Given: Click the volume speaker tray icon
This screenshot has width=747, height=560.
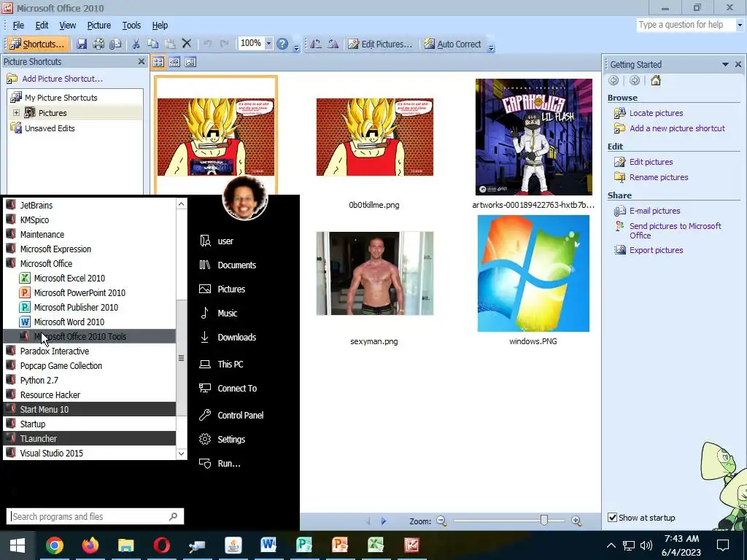Looking at the screenshot, I should [646, 545].
